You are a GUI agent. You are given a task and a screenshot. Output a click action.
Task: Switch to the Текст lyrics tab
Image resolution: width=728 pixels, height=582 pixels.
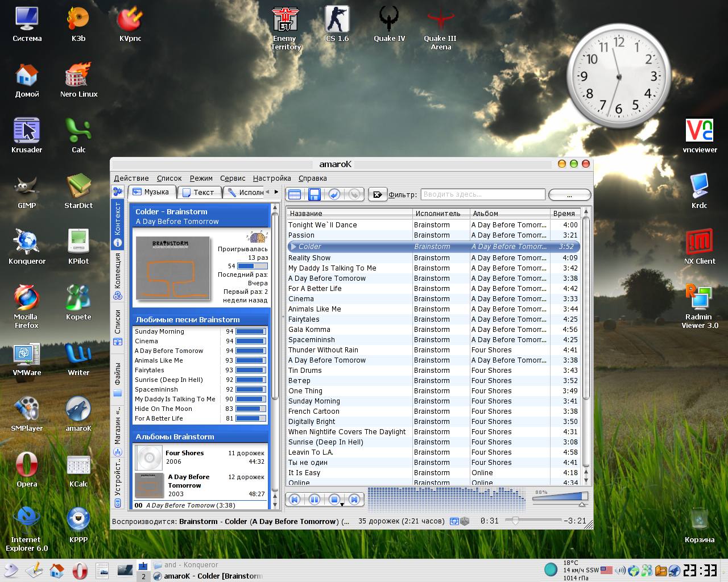tap(199, 192)
